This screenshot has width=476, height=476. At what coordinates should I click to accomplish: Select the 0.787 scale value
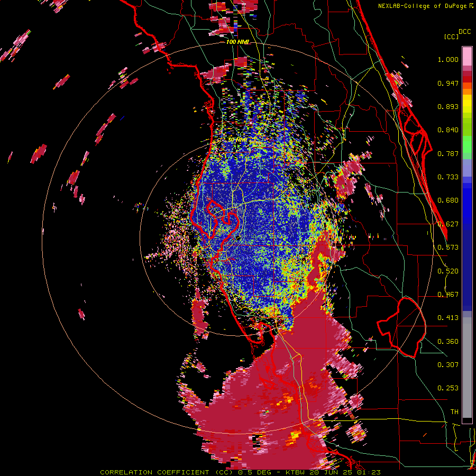[448, 153]
